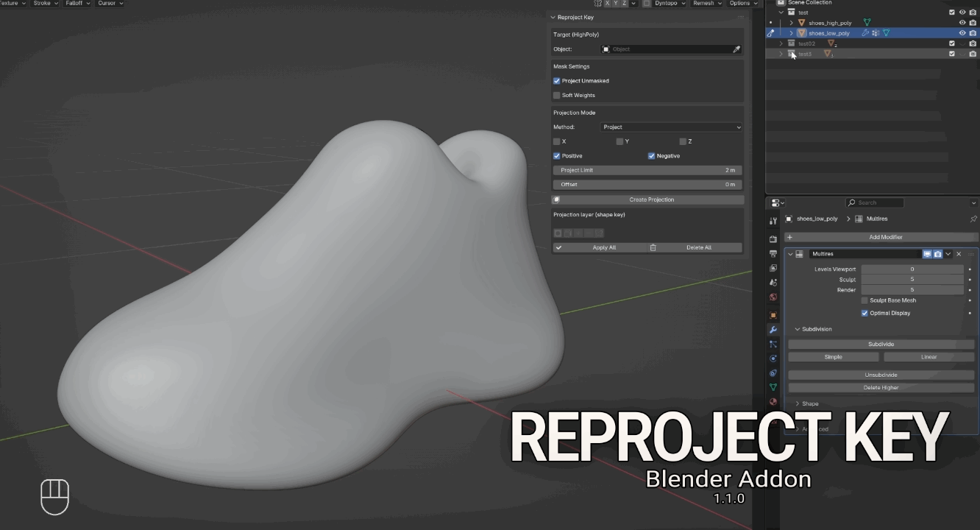
Task: Click the test collection icon in outliner
Action: coord(792,13)
